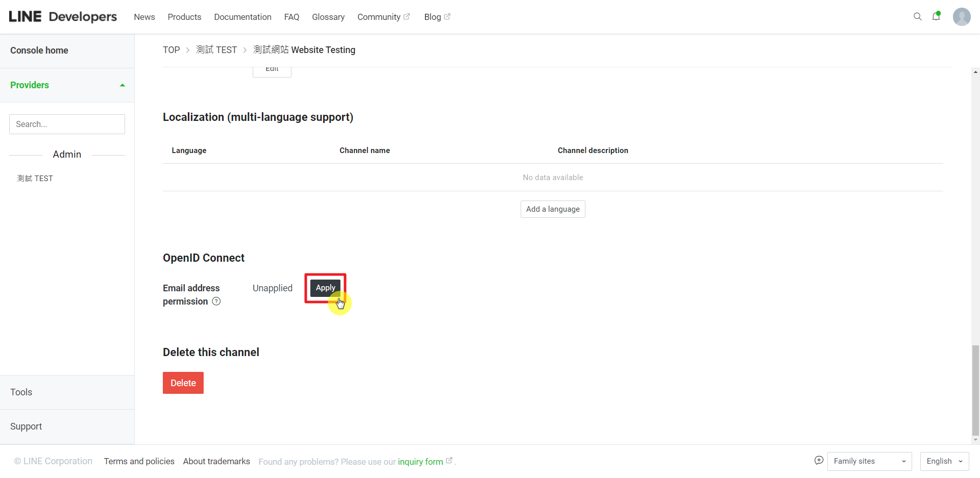This screenshot has height=478, width=980.
Task: Select the 測試 TEST provider in sidebar
Action: click(x=35, y=179)
